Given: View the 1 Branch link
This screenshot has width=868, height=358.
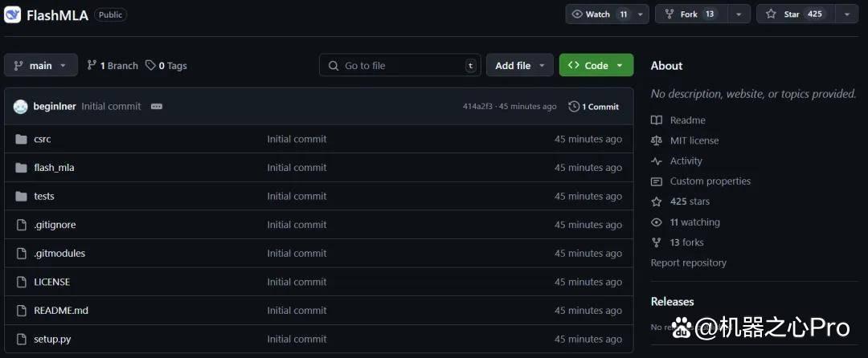Looking at the screenshot, I should point(113,66).
